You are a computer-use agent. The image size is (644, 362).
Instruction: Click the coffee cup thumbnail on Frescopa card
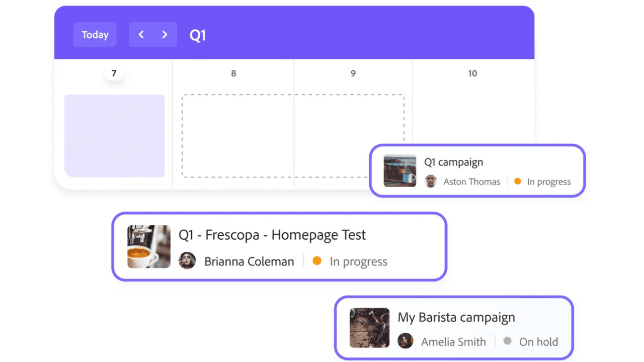(149, 246)
